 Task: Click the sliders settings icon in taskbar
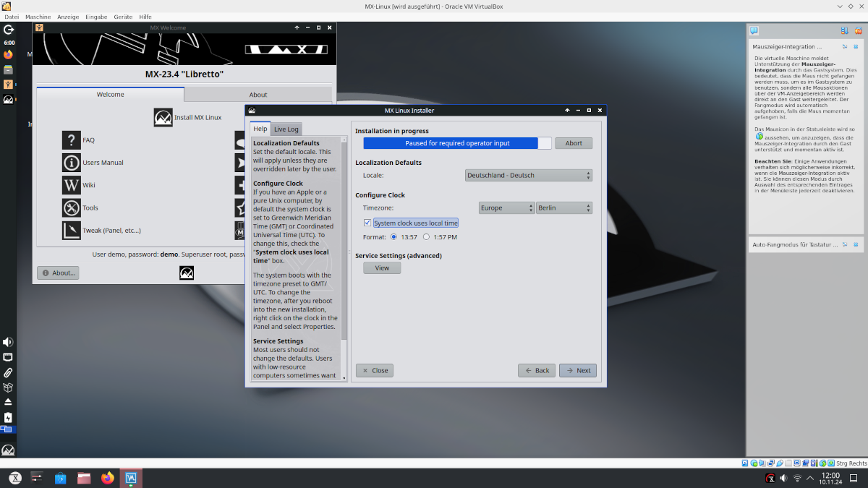point(38,478)
